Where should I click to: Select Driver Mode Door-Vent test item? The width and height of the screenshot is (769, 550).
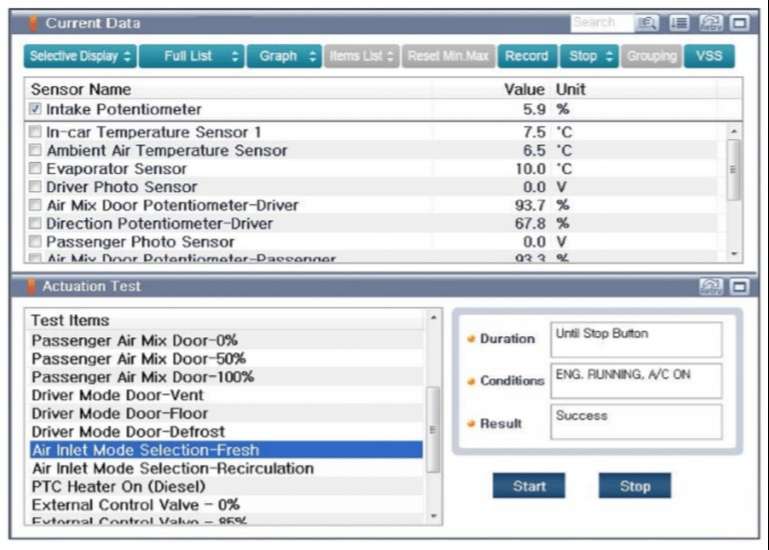point(226,395)
